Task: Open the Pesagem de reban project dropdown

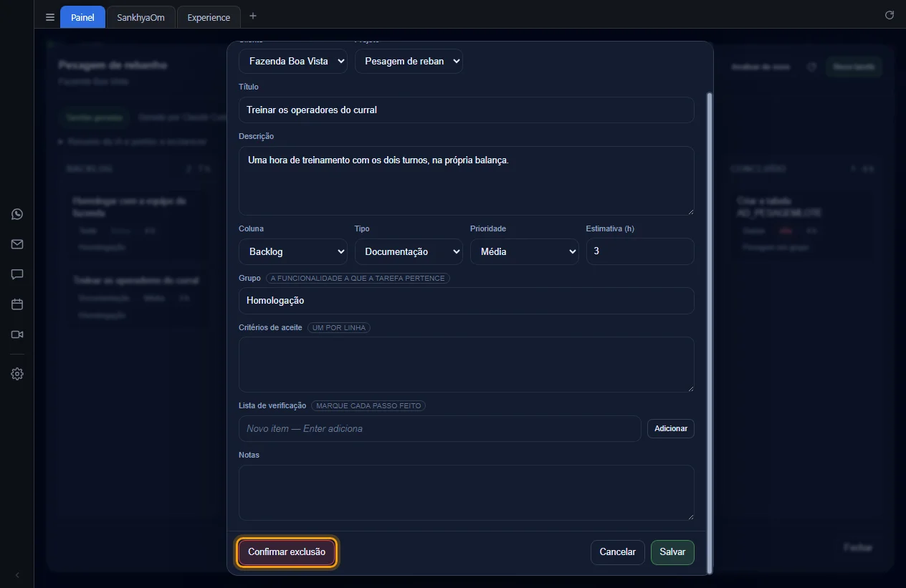Action: click(x=409, y=61)
